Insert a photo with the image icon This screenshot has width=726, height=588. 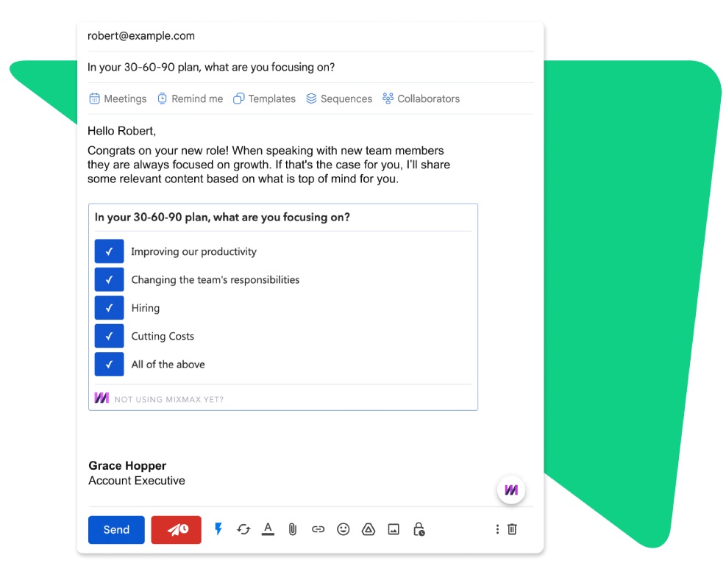[x=394, y=529]
